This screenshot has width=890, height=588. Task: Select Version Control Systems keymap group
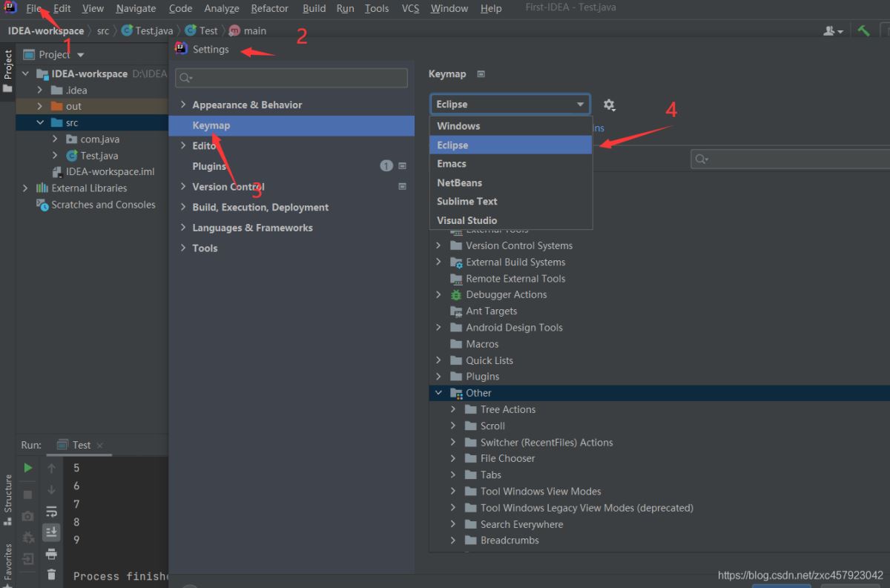point(519,245)
